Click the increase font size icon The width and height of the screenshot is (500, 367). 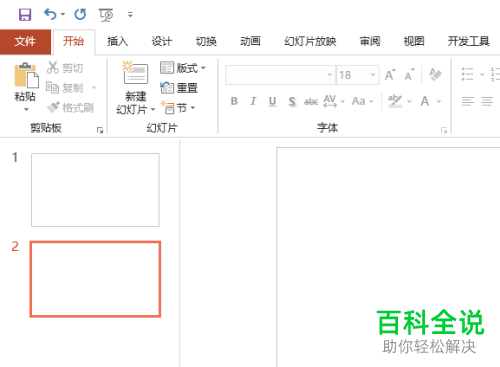(x=390, y=75)
